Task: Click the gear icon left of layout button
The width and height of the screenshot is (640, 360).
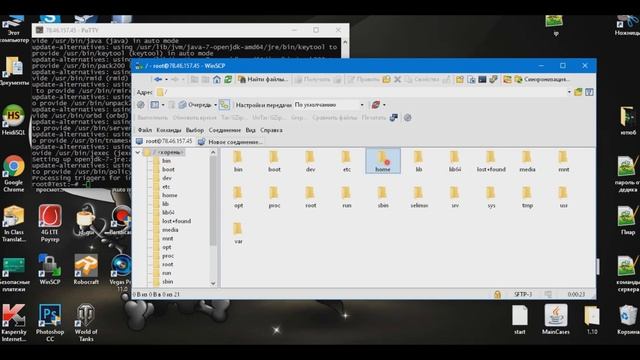Action: (141, 105)
